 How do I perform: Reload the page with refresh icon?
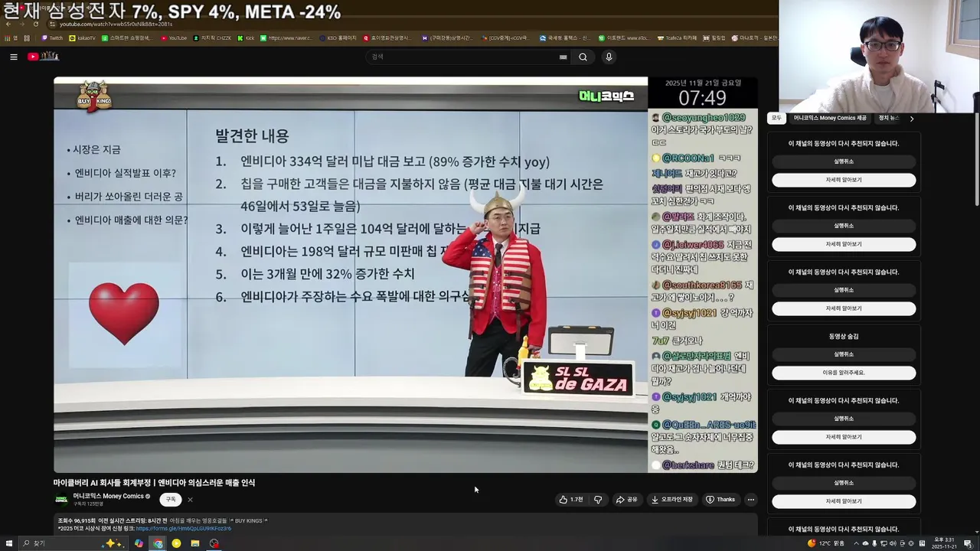point(35,24)
